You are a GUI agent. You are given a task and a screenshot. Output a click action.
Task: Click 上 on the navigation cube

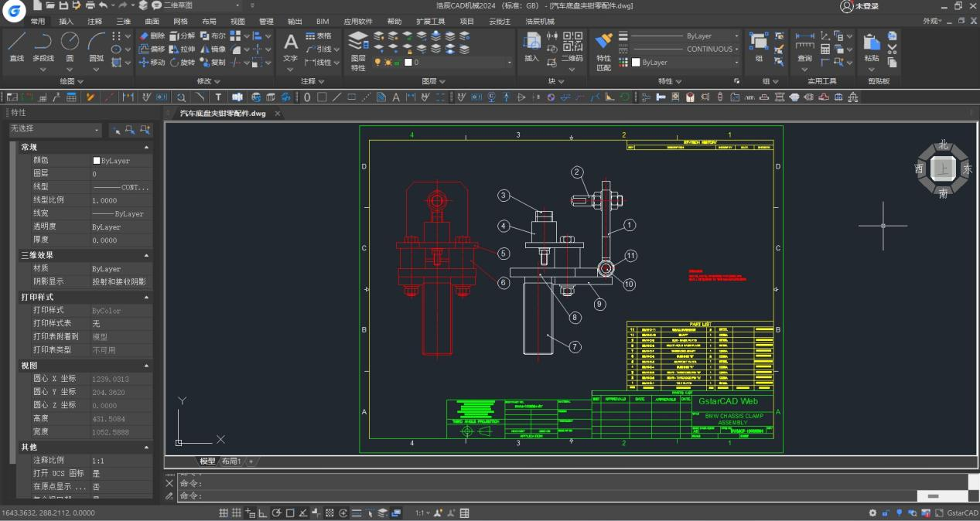(x=943, y=169)
